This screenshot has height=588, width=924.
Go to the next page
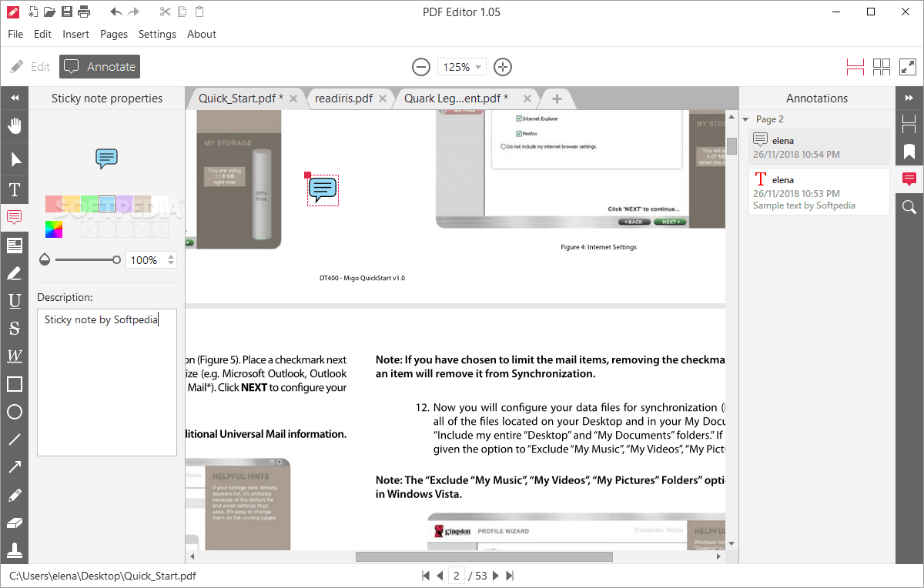pos(496,576)
